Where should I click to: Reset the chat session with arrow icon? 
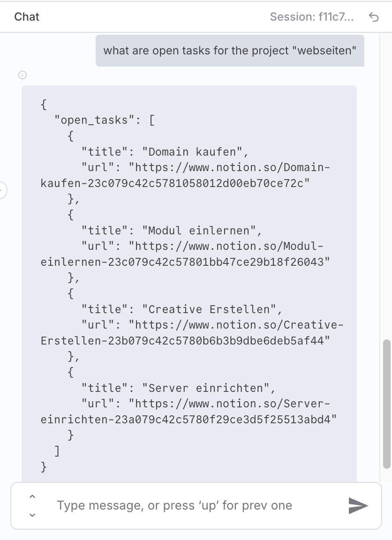point(374,17)
